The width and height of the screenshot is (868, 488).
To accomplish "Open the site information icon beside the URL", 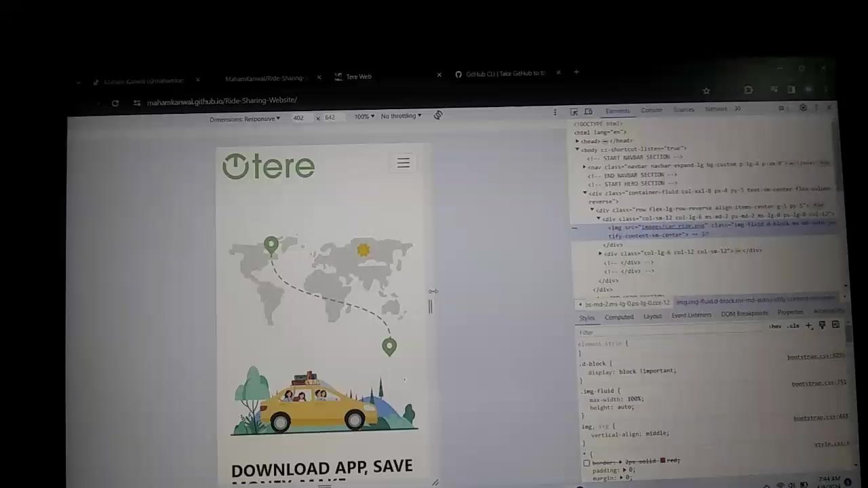I will [x=137, y=102].
